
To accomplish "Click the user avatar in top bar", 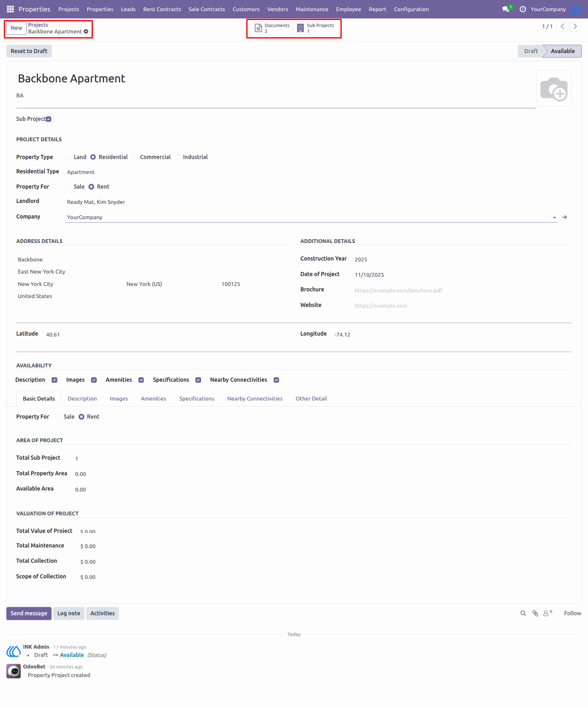I will pyautogui.click(x=576, y=9).
